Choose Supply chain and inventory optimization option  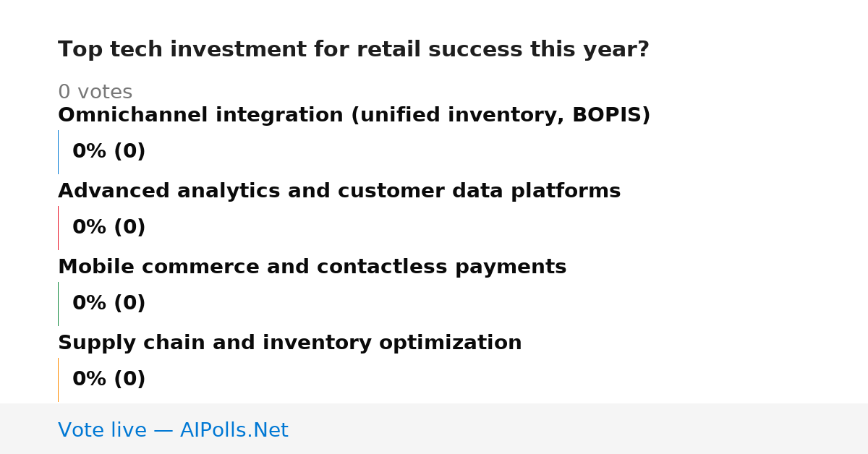coord(289,343)
